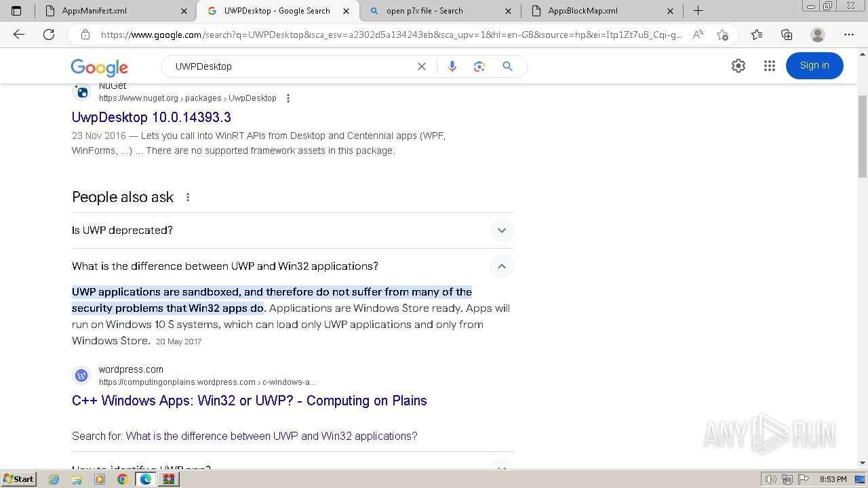This screenshot has height=488, width=868.
Task: Open People also ask options menu
Action: pos(188,197)
